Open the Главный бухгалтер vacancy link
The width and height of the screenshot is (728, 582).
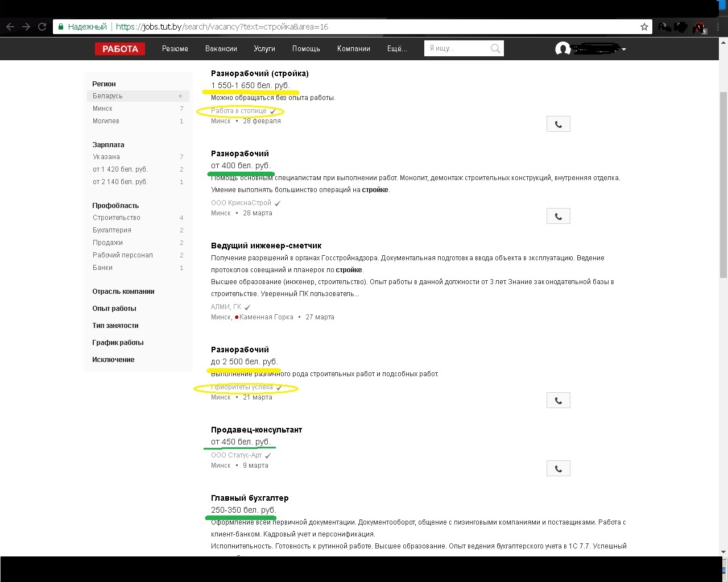click(250, 498)
